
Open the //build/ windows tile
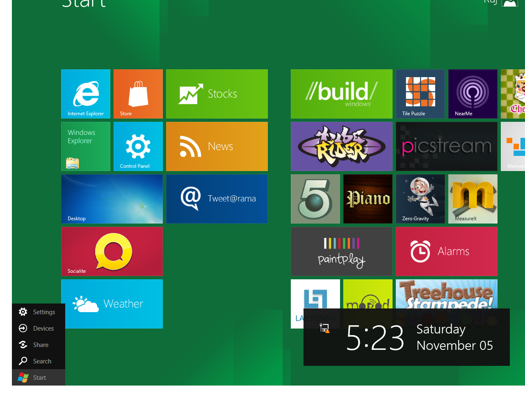click(342, 94)
